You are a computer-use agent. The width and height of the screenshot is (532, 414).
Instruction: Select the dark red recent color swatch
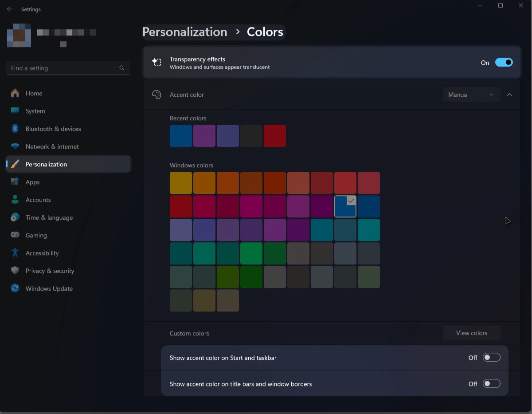click(275, 136)
